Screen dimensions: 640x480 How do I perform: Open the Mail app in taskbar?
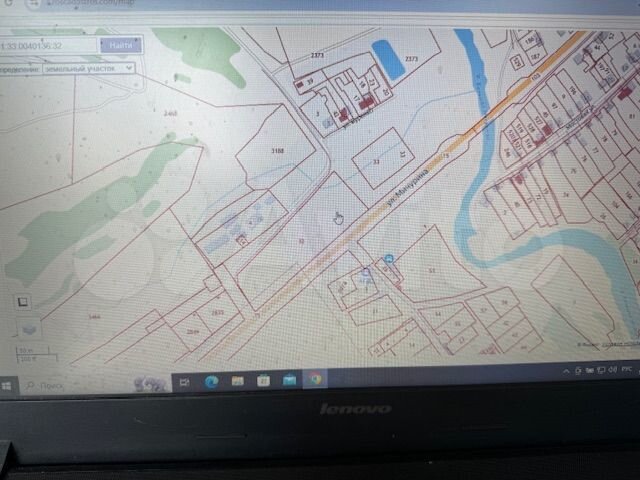[x=289, y=380]
